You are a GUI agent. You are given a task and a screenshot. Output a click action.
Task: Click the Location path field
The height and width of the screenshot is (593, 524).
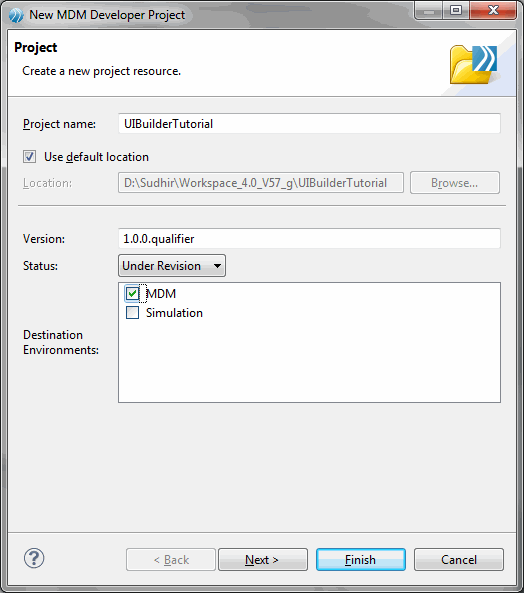[x=261, y=183]
